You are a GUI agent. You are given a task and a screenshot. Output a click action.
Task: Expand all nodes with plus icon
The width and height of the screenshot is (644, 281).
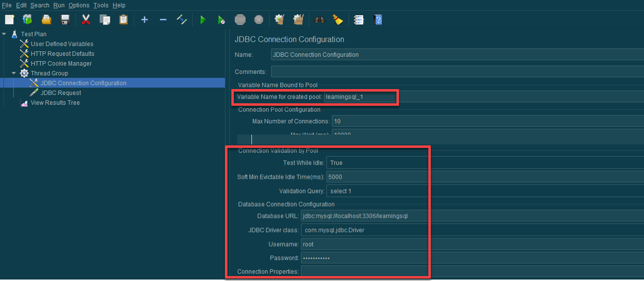point(145,20)
